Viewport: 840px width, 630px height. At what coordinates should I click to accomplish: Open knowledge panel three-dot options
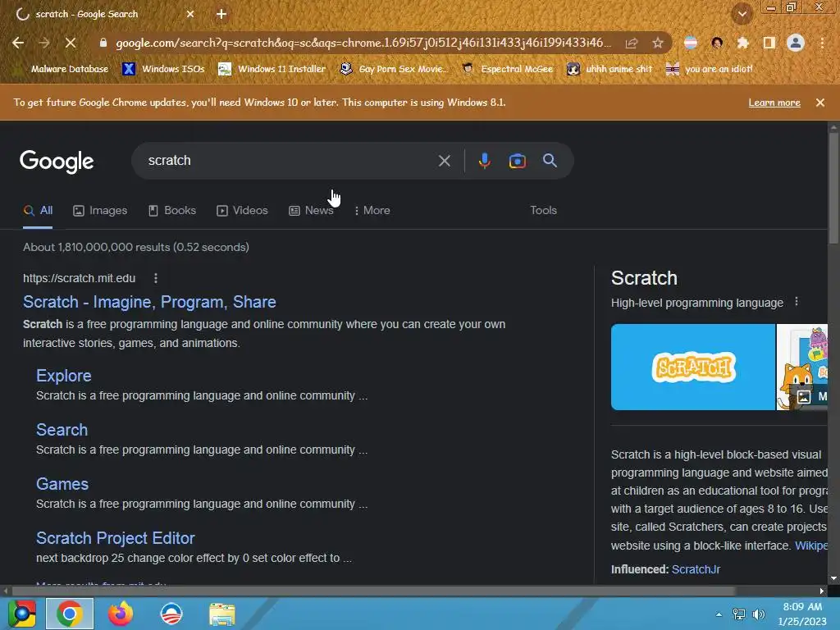click(x=796, y=302)
